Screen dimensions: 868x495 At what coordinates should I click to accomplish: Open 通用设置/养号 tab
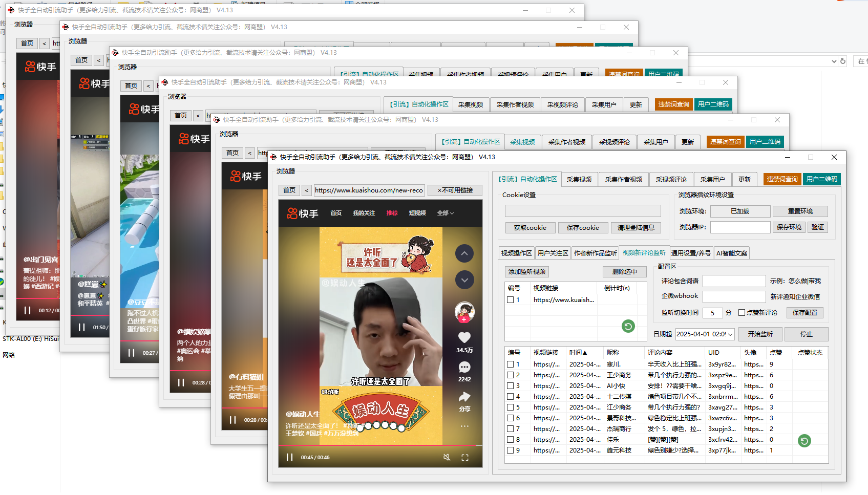tap(691, 253)
